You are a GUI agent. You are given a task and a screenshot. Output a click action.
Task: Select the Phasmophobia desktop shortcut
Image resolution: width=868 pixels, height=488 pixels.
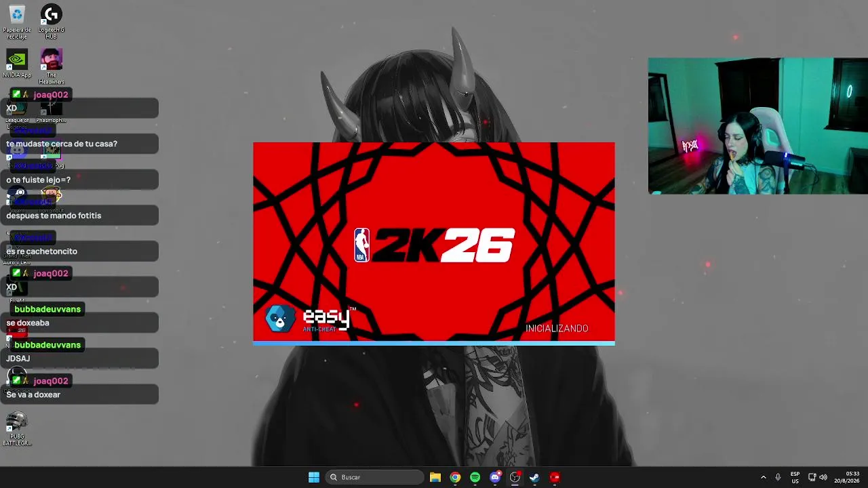[x=52, y=112]
